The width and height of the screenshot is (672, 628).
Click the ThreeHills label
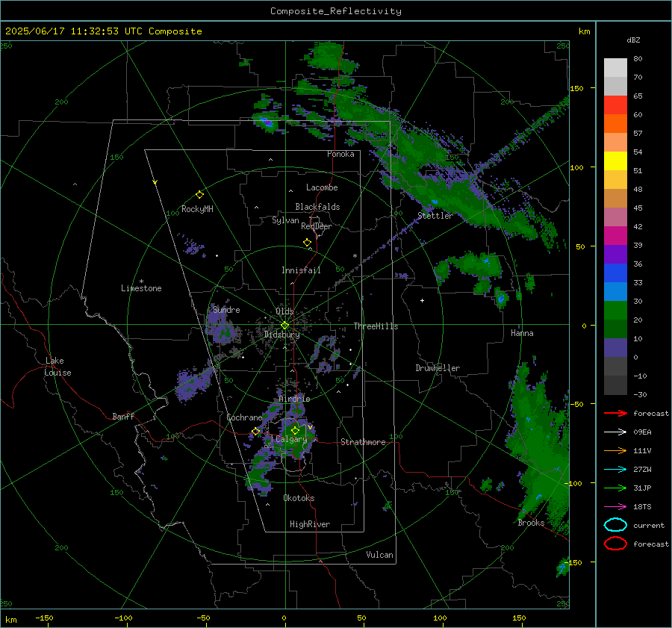click(x=376, y=326)
